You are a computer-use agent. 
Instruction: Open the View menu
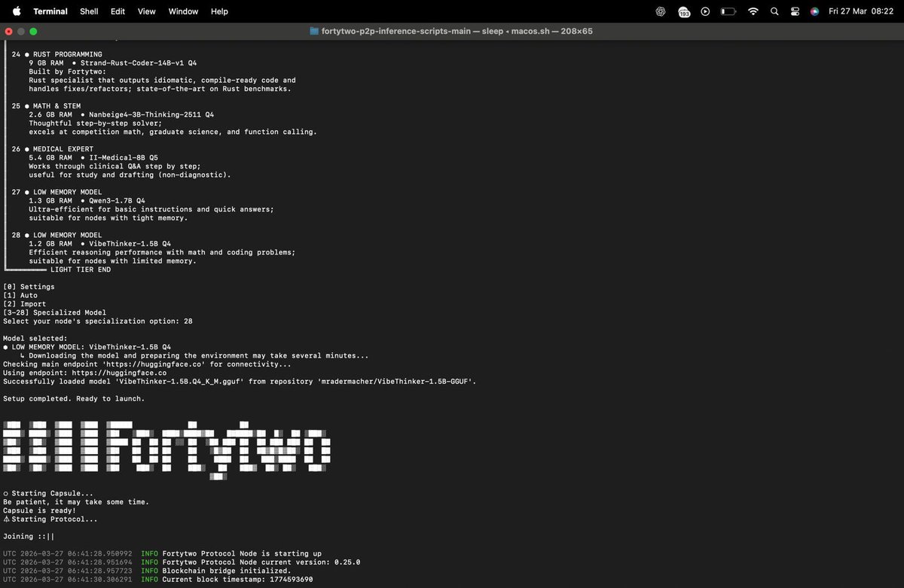(147, 11)
